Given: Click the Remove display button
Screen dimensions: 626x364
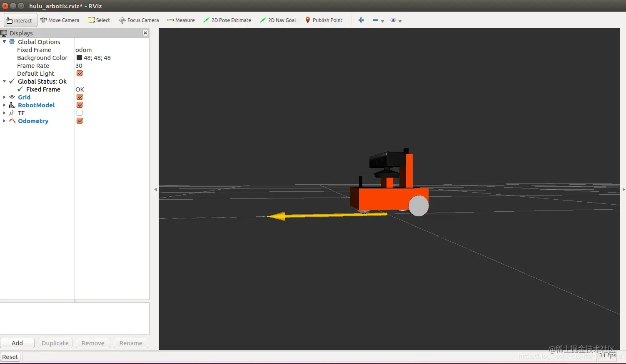Looking at the screenshot, I should point(93,343).
